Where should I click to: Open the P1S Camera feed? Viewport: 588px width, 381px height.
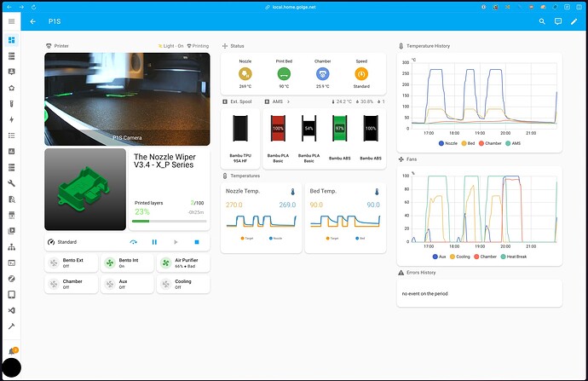click(x=127, y=99)
